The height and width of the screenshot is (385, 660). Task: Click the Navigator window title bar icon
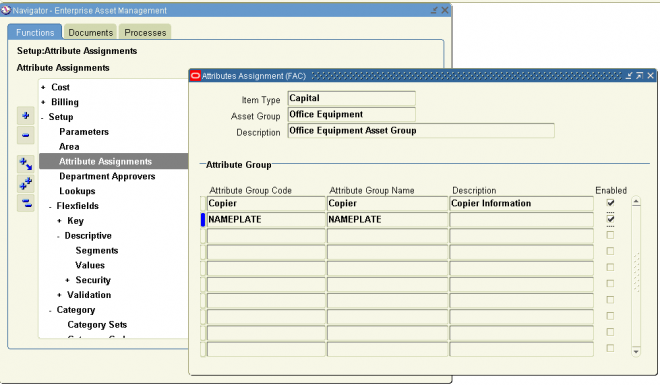pos(6,10)
